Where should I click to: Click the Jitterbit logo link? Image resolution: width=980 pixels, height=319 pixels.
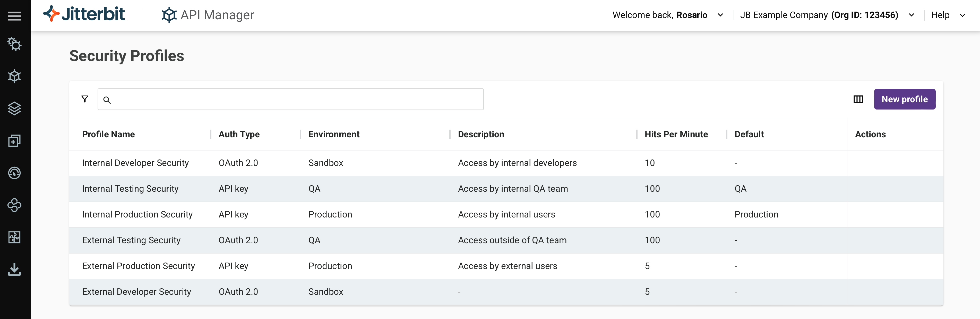[x=84, y=14]
